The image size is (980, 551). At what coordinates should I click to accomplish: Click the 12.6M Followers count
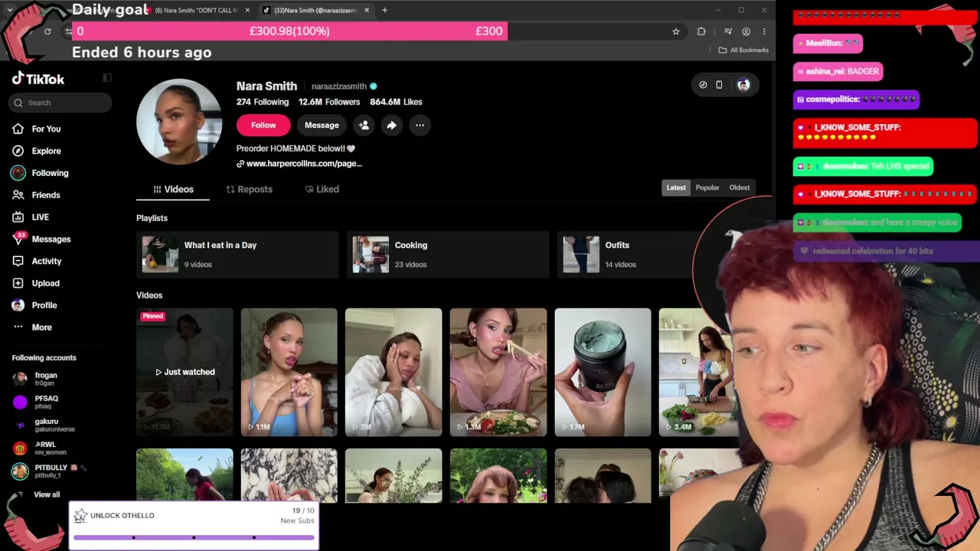(329, 102)
